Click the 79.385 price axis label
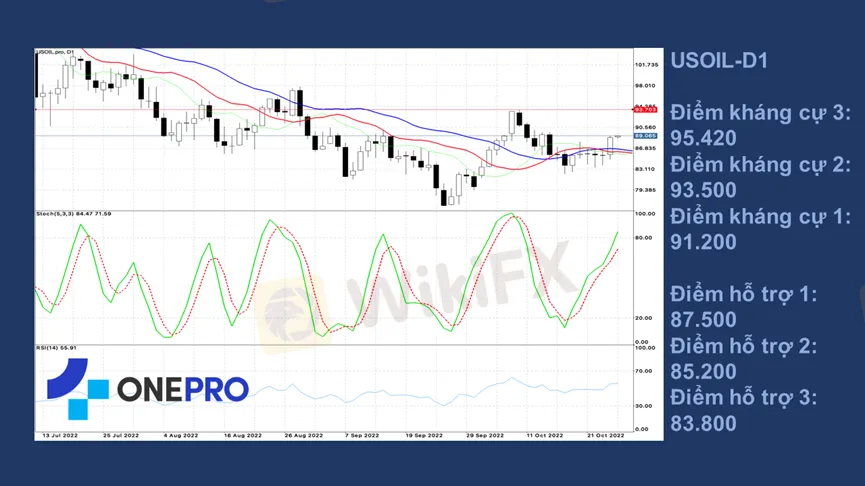 coord(645,189)
